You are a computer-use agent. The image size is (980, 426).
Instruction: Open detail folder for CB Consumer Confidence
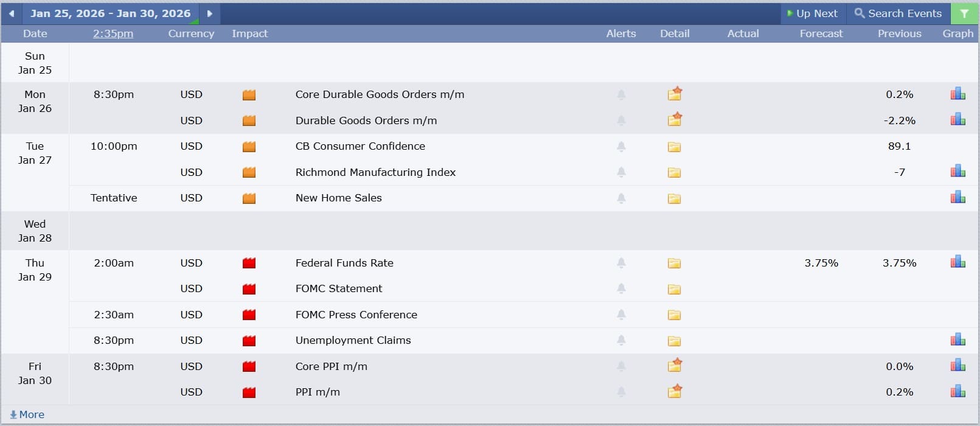(674, 147)
